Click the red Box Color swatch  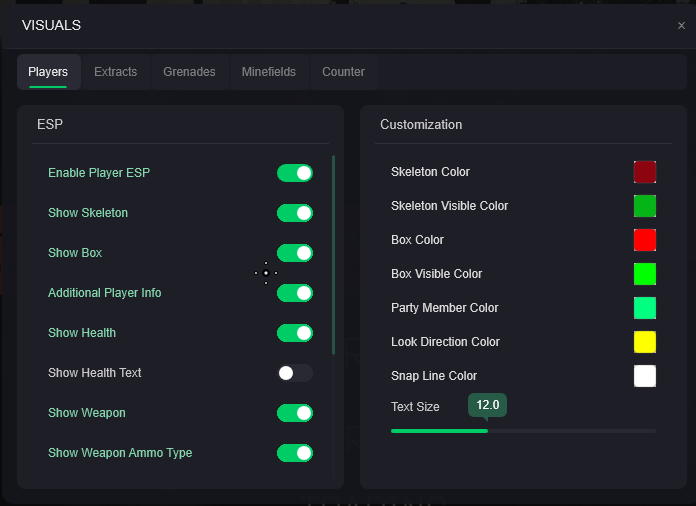tap(645, 240)
